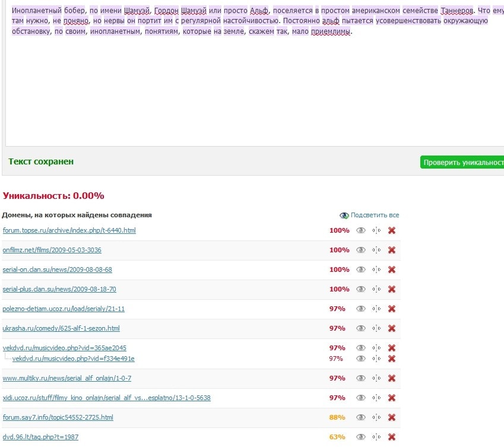Click the 100% value for onfilmz.net
The height and width of the screenshot is (447, 504).
pyautogui.click(x=339, y=250)
